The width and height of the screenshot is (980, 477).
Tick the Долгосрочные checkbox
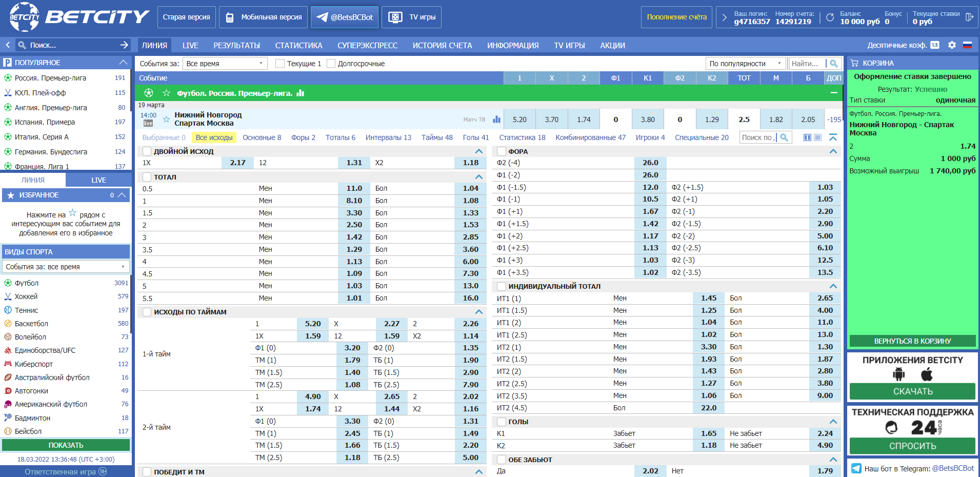(x=331, y=64)
